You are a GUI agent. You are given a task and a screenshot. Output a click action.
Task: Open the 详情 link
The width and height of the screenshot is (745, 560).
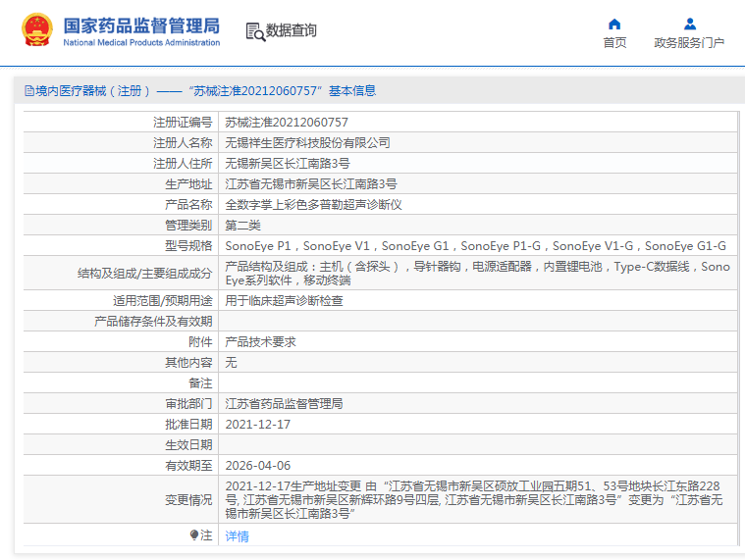237,536
